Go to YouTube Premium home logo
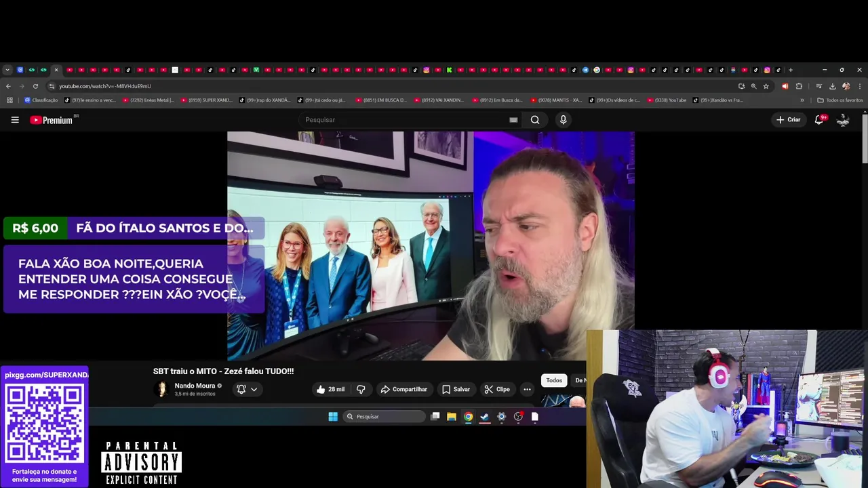The height and width of the screenshot is (488, 868). pyautogui.click(x=52, y=120)
